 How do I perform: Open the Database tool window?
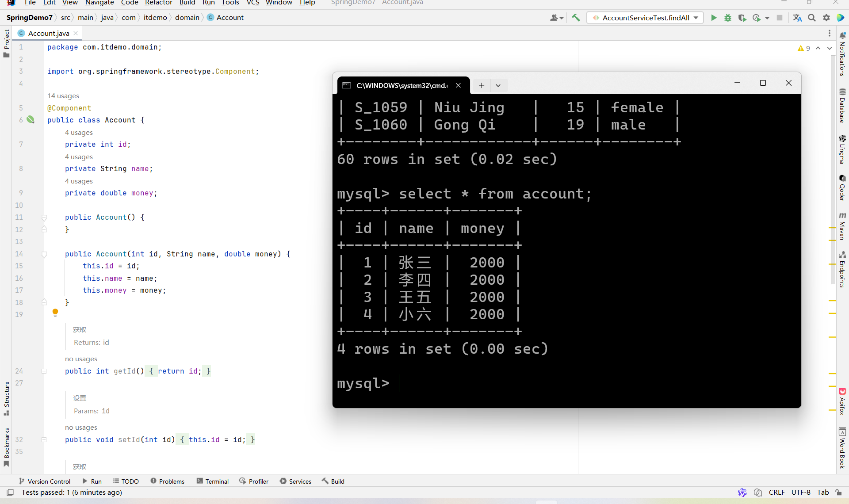coord(842,105)
